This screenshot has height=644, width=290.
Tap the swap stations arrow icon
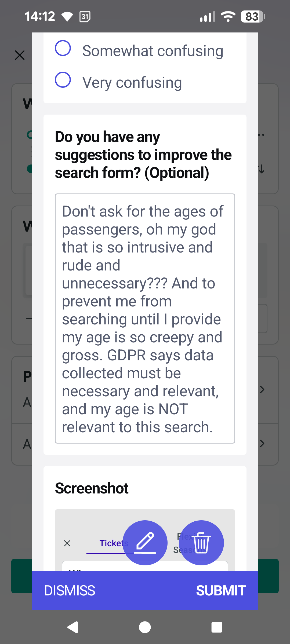click(262, 169)
